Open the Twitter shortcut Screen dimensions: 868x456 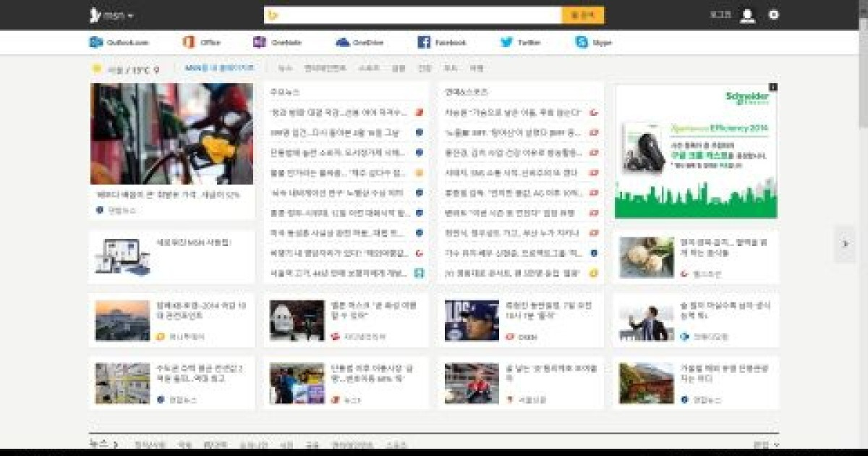click(521, 43)
